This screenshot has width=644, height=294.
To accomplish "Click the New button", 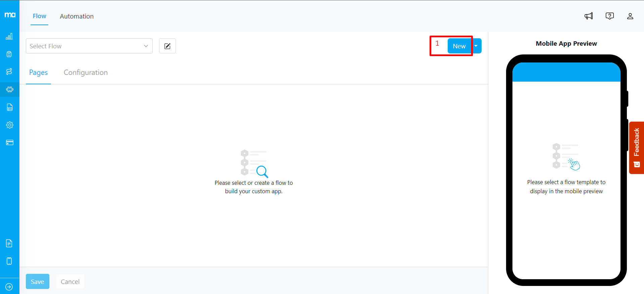I will tap(459, 46).
